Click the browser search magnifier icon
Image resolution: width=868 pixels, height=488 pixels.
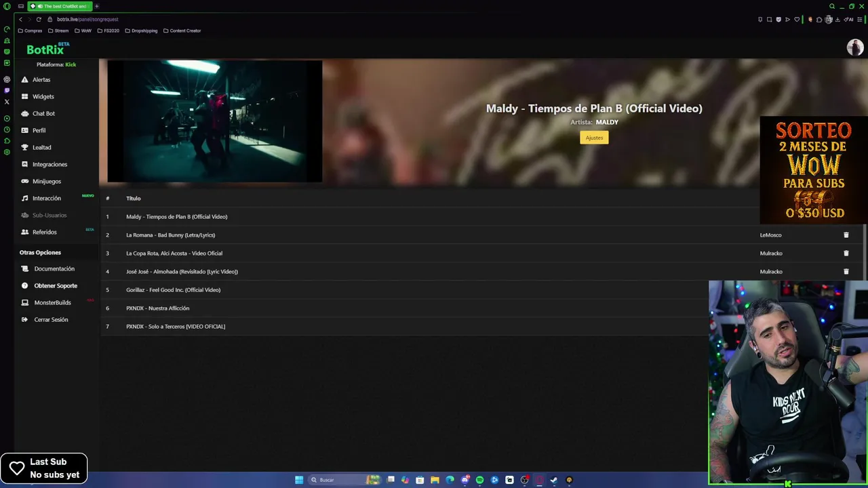click(832, 6)
